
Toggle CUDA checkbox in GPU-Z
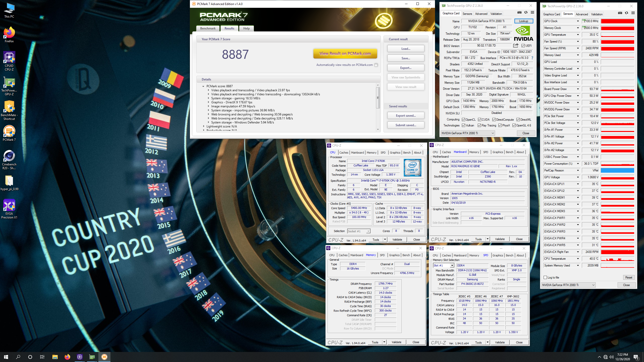tap(479, 120)
